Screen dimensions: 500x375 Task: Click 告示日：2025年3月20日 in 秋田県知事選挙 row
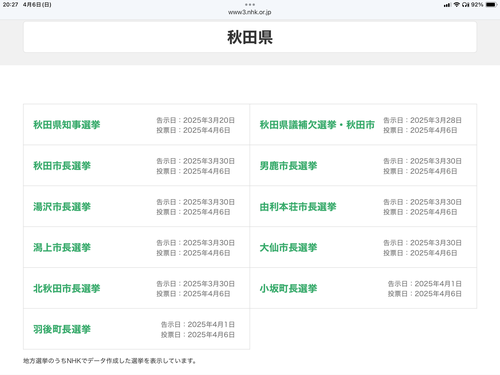pos(196,120)
